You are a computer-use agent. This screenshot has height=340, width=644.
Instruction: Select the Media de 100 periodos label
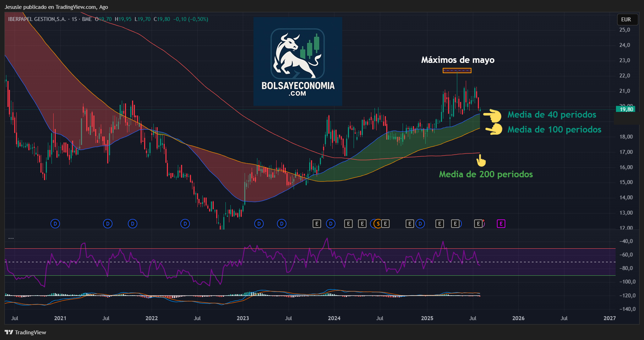click(554, 129)
